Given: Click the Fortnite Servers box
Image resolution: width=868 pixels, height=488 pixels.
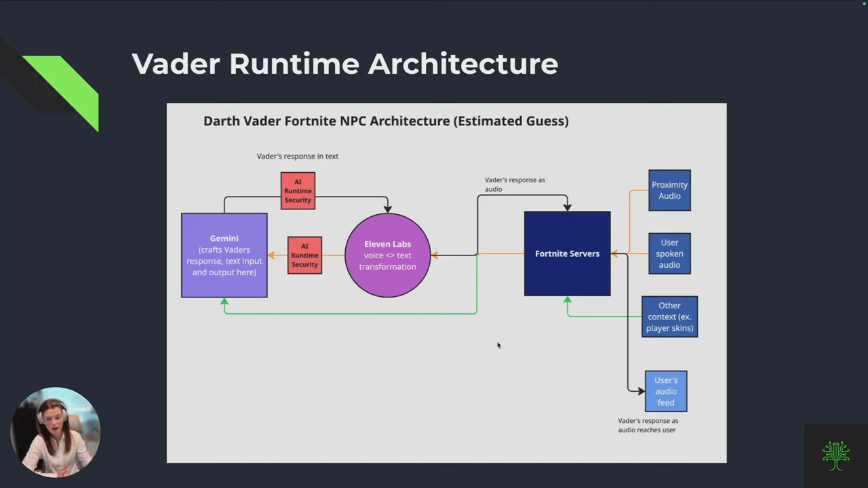Looking at the screenshot, I should [568, 253].
